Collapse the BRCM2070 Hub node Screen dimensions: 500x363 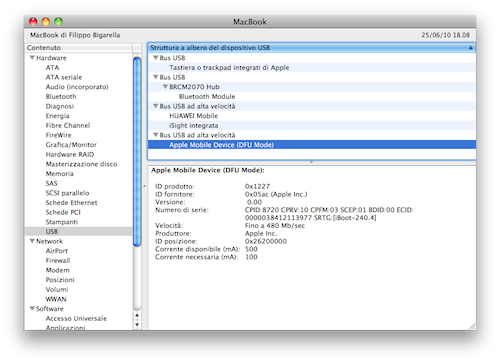tap(165, 87)
